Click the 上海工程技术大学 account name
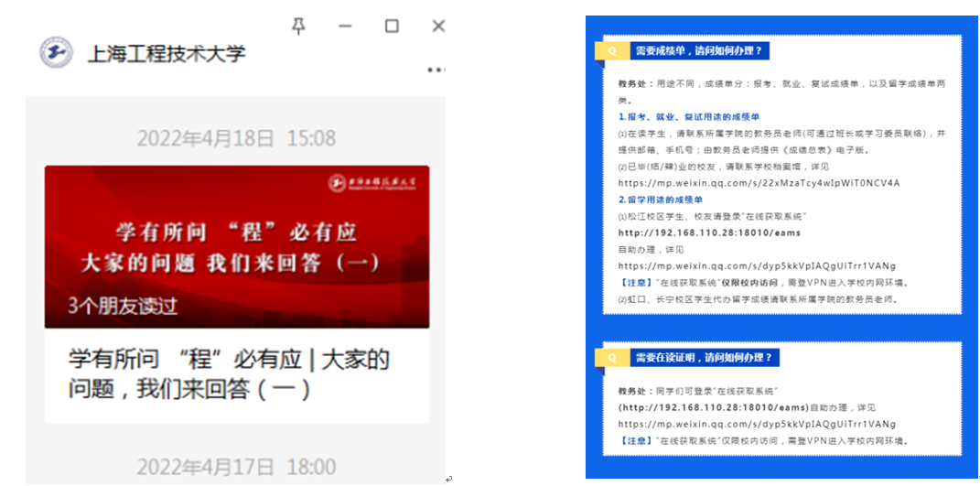This screenshot has width=980, height=486. [167, 53]
